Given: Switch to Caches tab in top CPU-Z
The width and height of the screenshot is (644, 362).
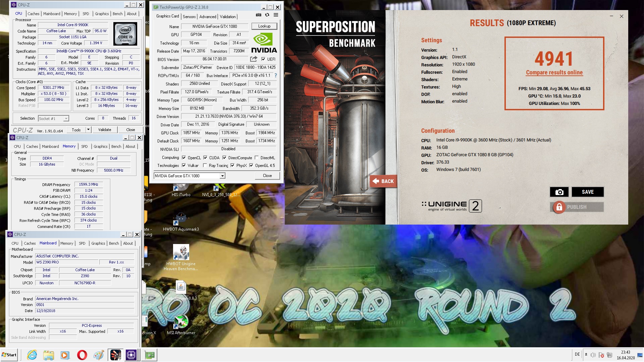Looking at the screenshot, I should coord(34,14).
